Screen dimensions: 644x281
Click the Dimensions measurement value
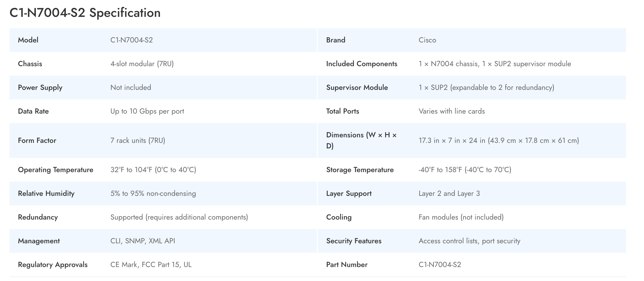pyautogui.click(x=499, y=140)
